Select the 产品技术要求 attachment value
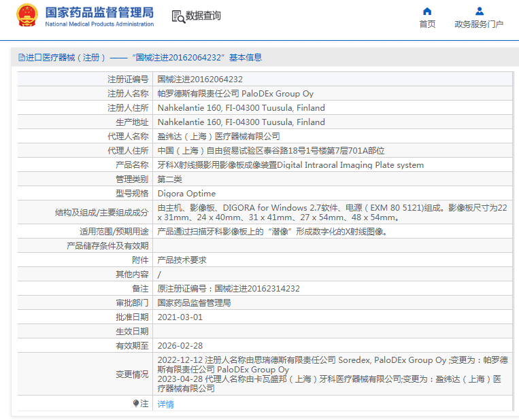Viewport: 519px width, 420px height. pos(182,260)
